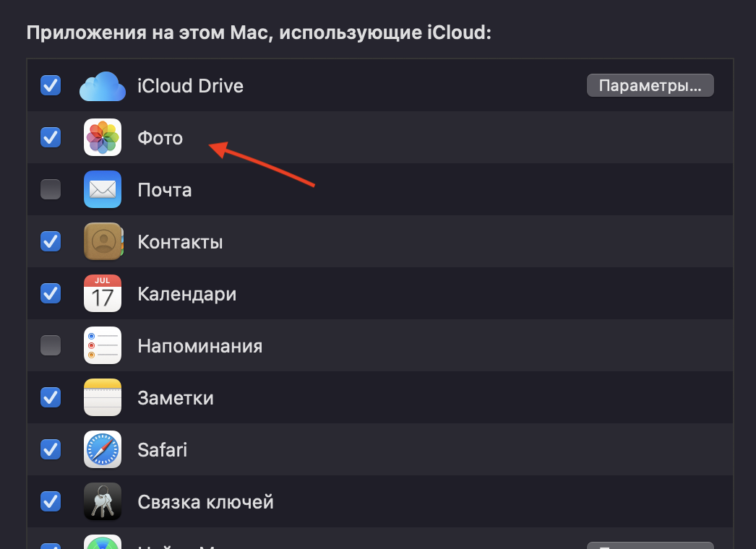Select the Safari label text
The image size is (756, 549).
pos(163,450)
